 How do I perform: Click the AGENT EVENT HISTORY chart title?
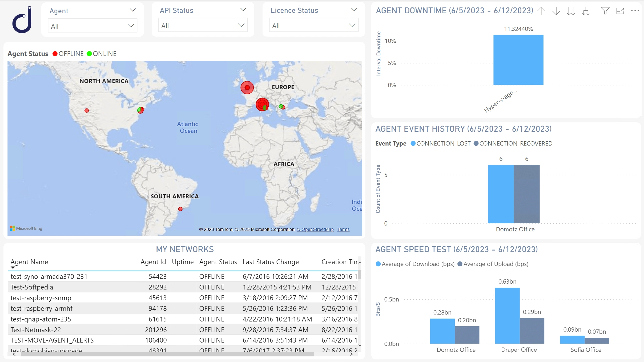(463, 129)
